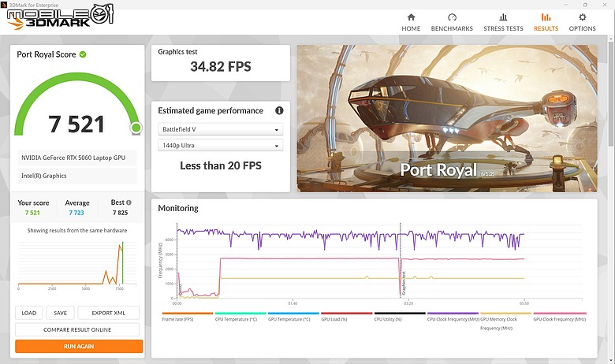Click the Estimated game performance info icon
Viewport: 615px width, 364px height.
pyautogui.click(x=279, y=110)
